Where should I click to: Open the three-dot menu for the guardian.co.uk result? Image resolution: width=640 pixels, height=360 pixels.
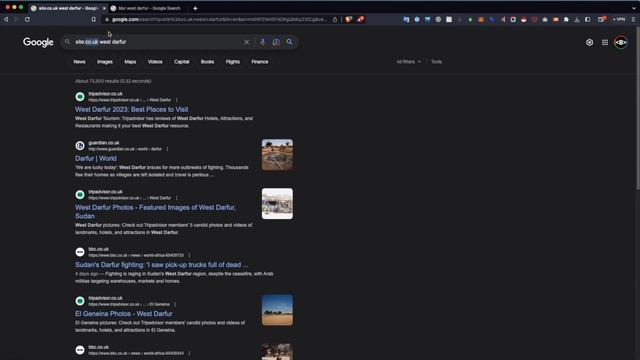[x=167, y=149]
